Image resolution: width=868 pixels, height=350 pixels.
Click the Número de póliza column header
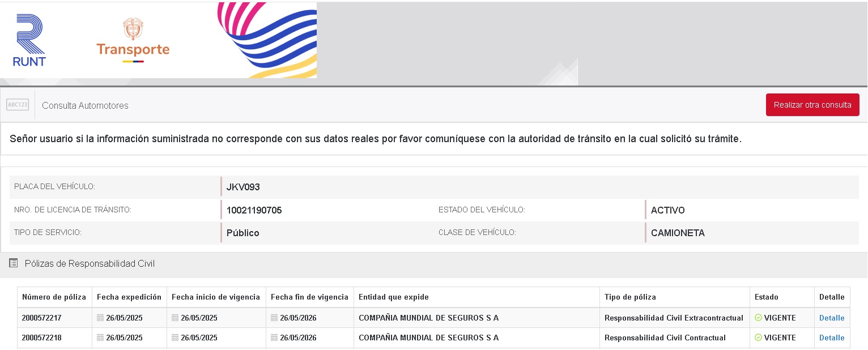pyautogui.click(x=54, y=297)
